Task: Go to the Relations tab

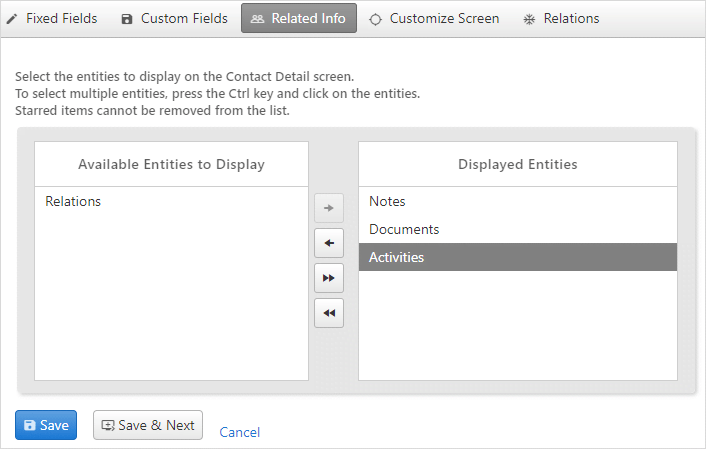Action: tap(561, 18)
